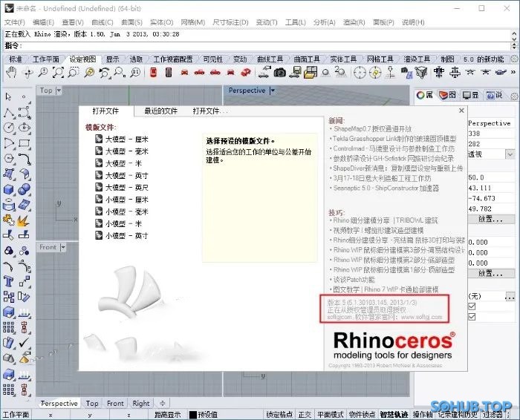Select the Right viewport tab

pos(141,403)
